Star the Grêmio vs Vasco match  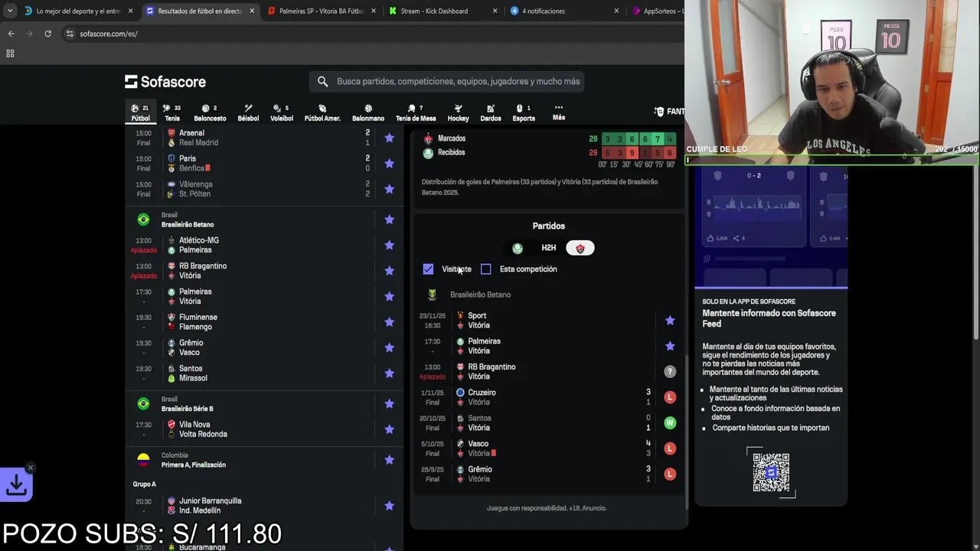389,347
